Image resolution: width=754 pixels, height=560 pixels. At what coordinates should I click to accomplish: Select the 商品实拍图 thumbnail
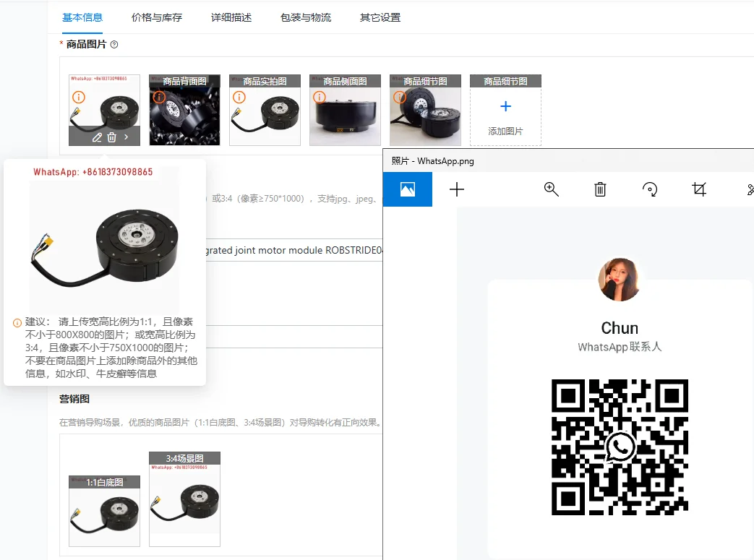pyautogui.click(x=265, y=110)
